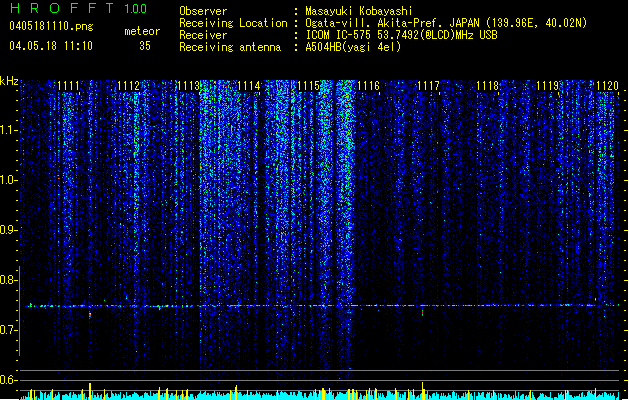Click the 1.0 frequency axis label
Screen dimensions: 629x400
8,180
